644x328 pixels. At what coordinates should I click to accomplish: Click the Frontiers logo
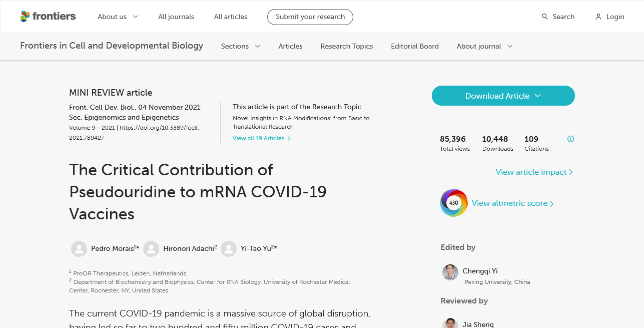point(48,17)
